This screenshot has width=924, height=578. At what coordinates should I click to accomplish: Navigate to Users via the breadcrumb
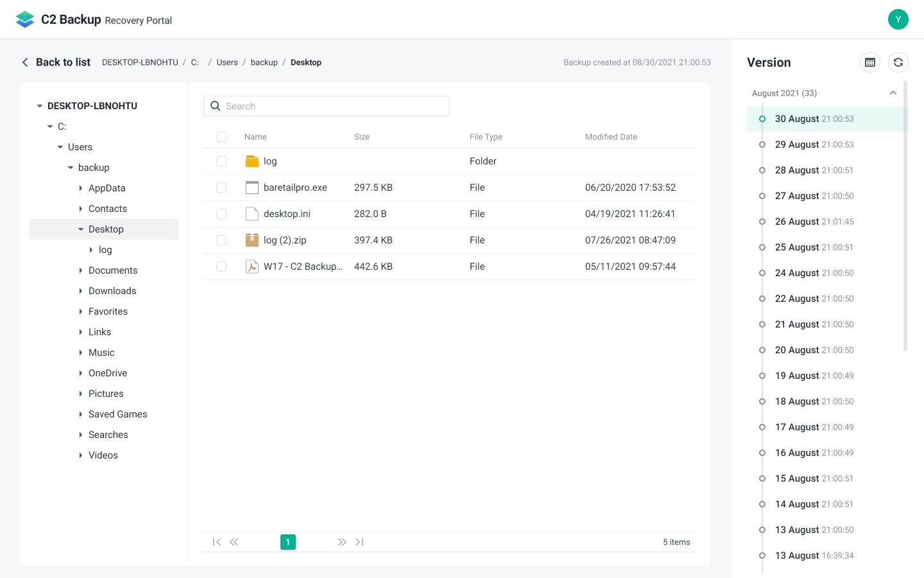pyautogui.click(x=227, y=62)
